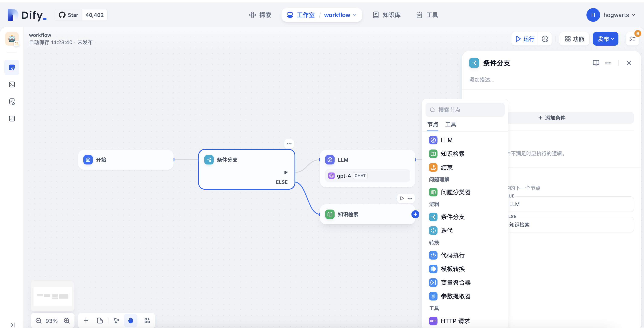The image size is (644, 328).
Task: Click plus handle on 知识检索 node
Action: pyautogui.click(x=415, y=214)
